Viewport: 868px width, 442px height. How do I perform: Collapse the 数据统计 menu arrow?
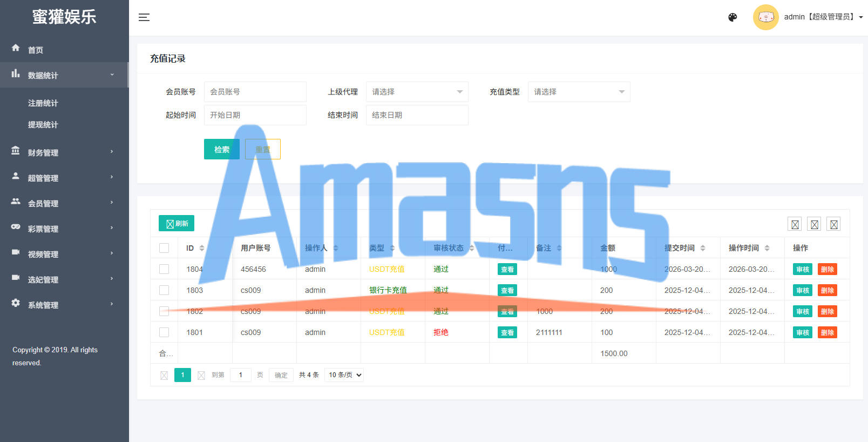112,75
